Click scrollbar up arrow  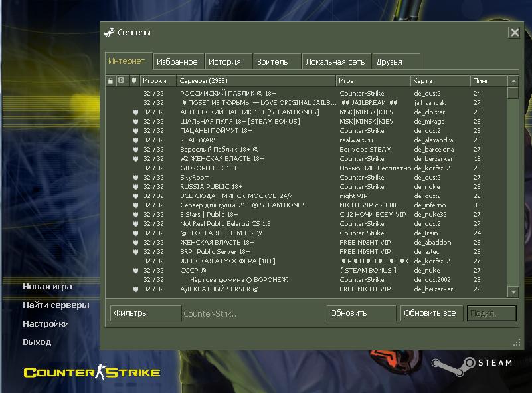click(513, 81)
